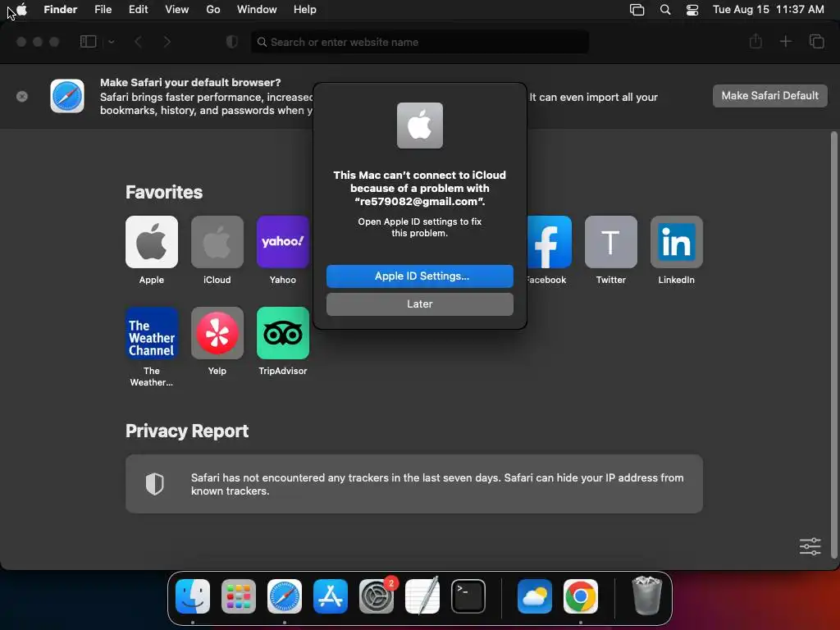The height and width of the screenshot is (630, 840).
Task: Open Trash from the Dock
Action: [646, 596]
